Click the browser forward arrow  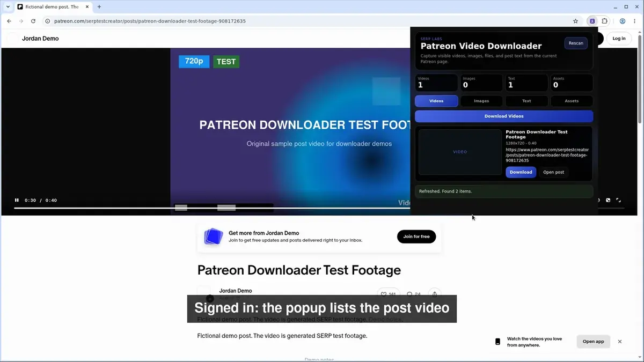21,21
